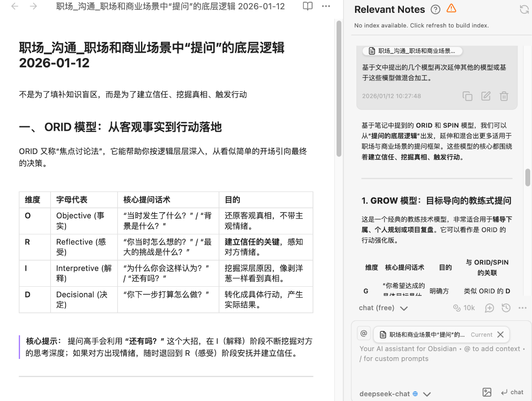This screenshot has height=401, width=532.
Task: Navigate back to previous note
Action: 15,7
